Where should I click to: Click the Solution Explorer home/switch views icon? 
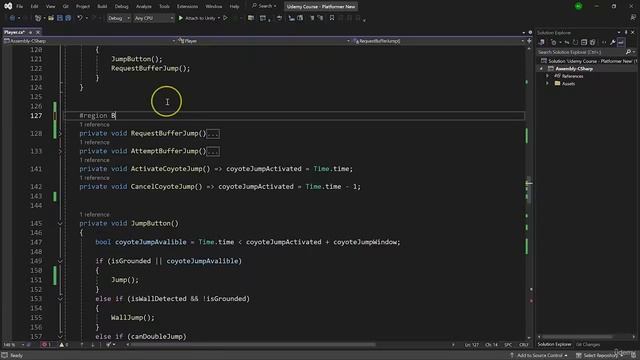click(542, 42)
